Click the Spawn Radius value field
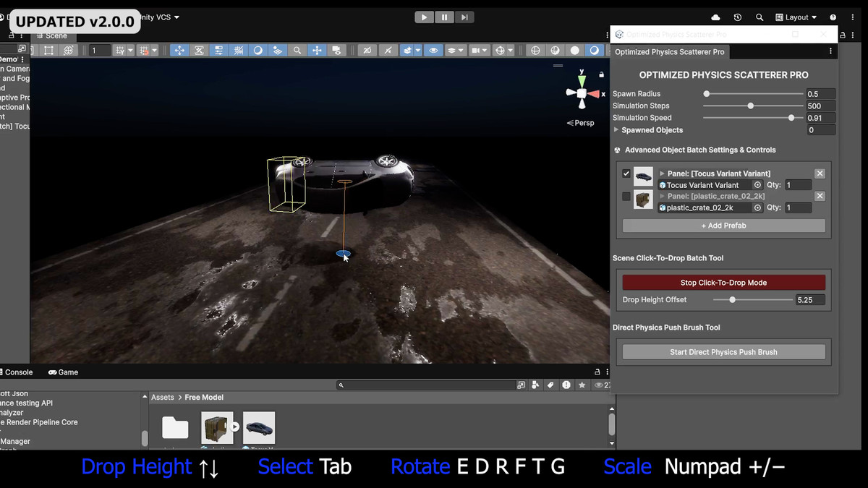Viewport: 868px width, 488px height. (x=821, y=94)
